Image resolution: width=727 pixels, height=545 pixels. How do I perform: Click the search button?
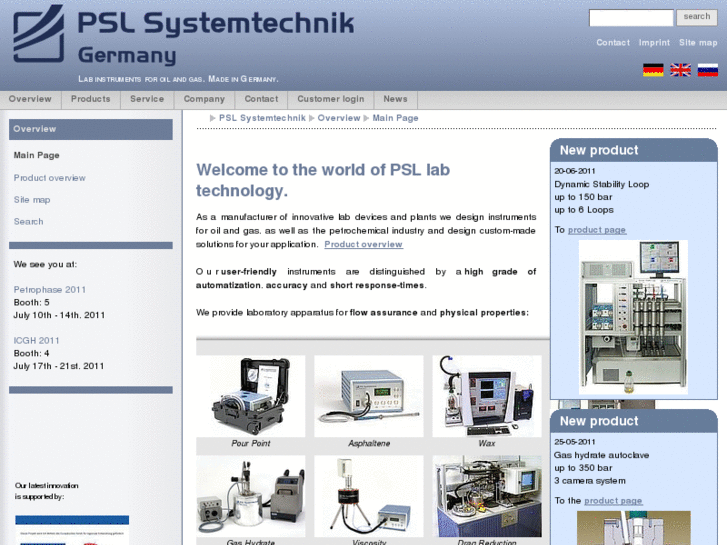point(696,17)
